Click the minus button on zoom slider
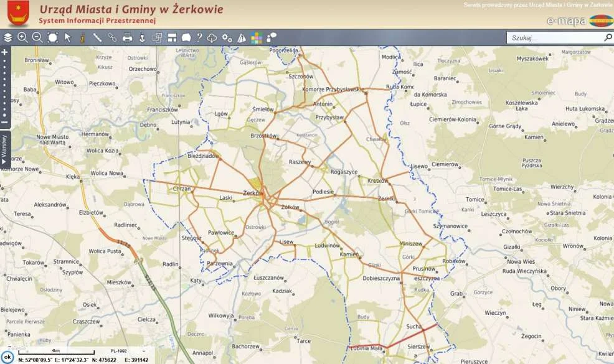 point(4,123)
